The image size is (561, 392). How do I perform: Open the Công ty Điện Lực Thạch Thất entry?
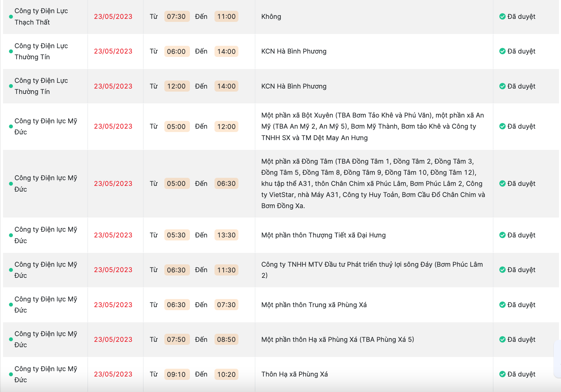41,17
